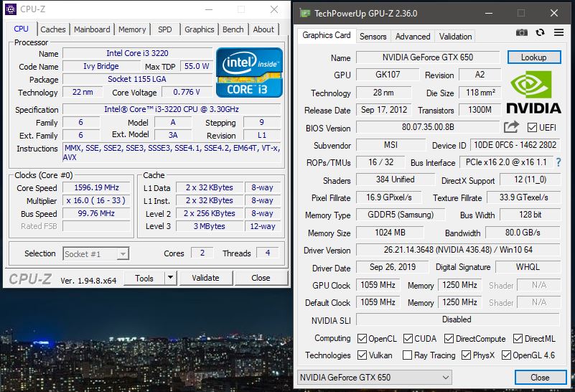Toggle the Ray Tracing checkbox
The height and width of the screenshot is (392, 575).
click(407, 355)
